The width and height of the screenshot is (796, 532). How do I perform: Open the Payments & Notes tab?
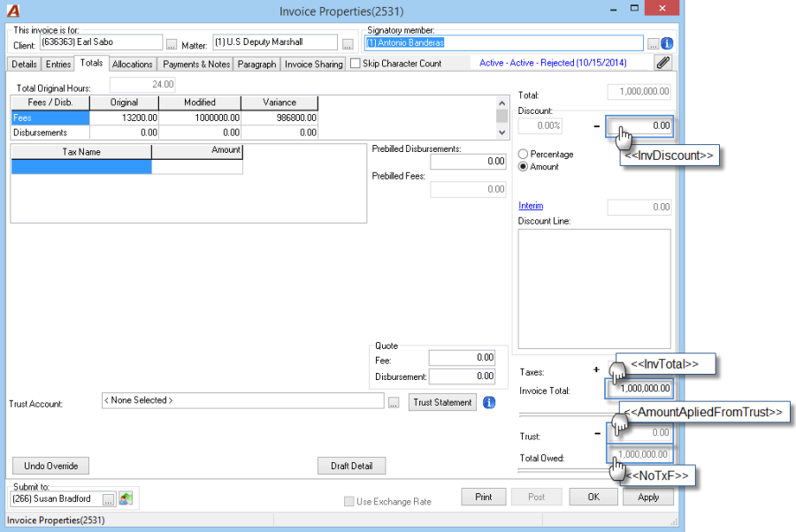[x=196, y=64]
